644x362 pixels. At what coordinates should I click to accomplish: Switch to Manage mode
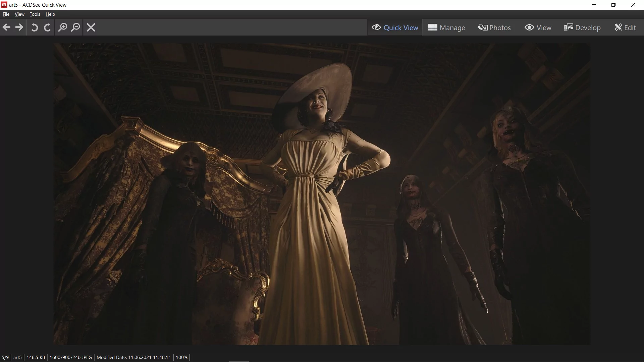click(x=446, y=27)
